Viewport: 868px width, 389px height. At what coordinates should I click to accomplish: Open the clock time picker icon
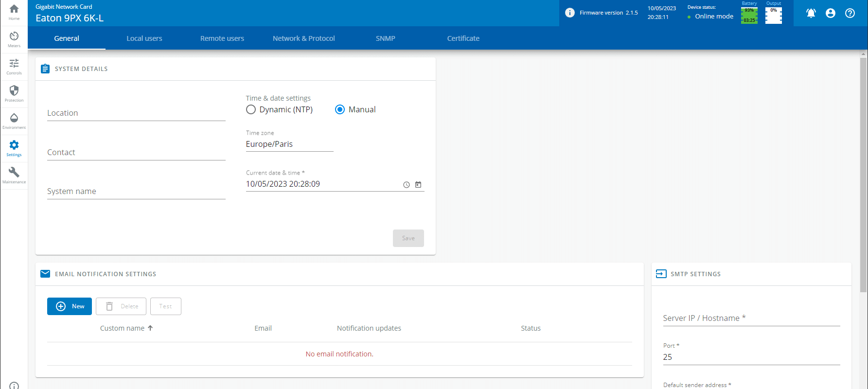407,185
